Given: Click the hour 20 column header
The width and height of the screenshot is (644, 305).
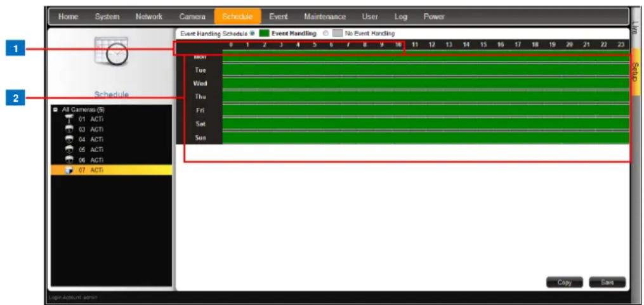Looking at the screenshot, I should [x=569, y=44].
